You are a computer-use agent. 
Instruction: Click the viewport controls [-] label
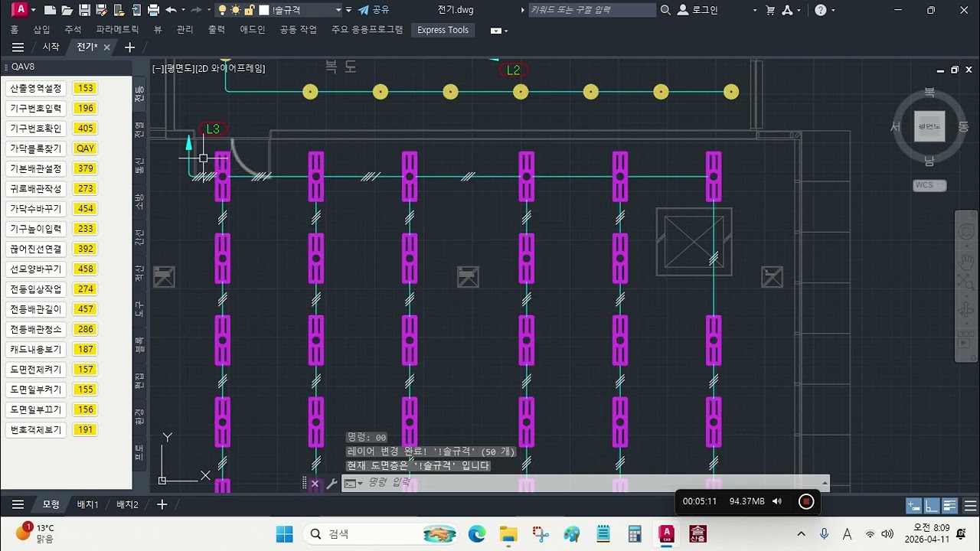point(158,68)
